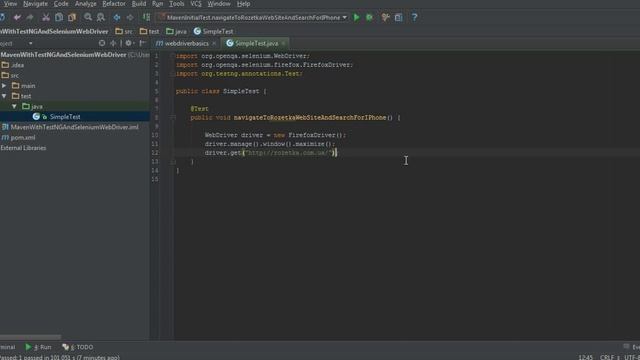Open Project Structure toolbar icon
The height and width of the screenshot is (360, 640).
pyautogui.click(x=398, y=18)
